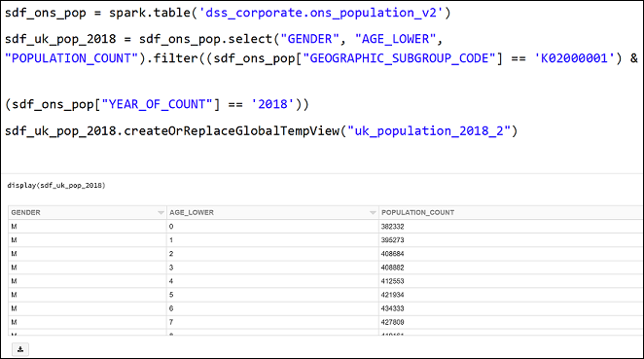Click the display(sdf_uk_pop_2018) command text
This screenshot has height=359, width=644.
(x=56, y=185)
